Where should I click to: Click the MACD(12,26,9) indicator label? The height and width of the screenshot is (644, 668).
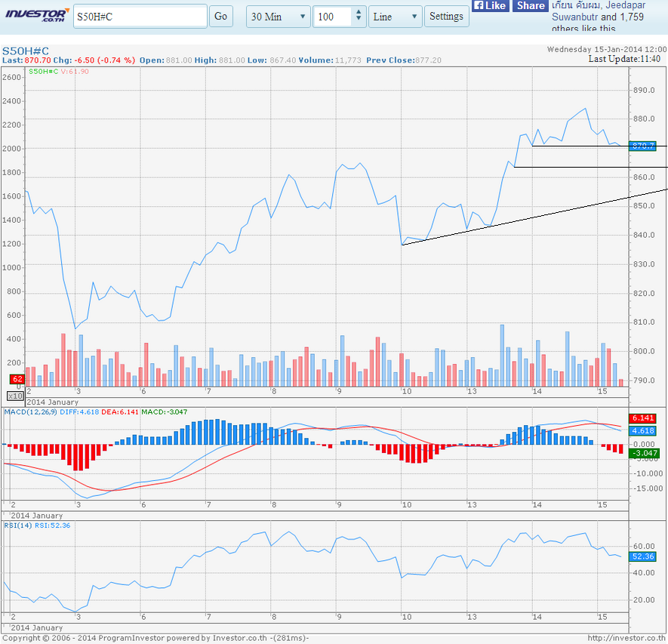(30, 411)
